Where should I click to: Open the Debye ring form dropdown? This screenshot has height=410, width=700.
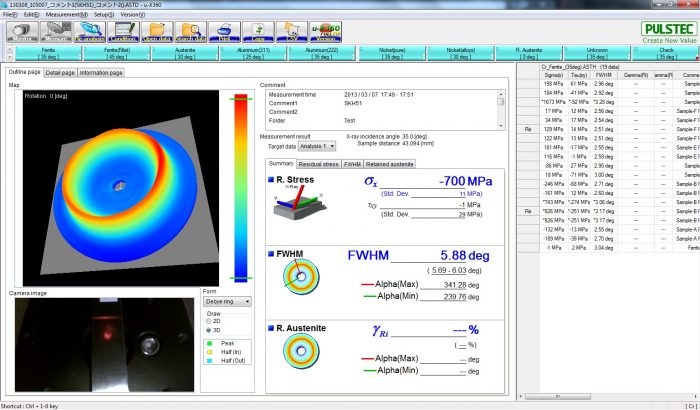click(227, 300)
